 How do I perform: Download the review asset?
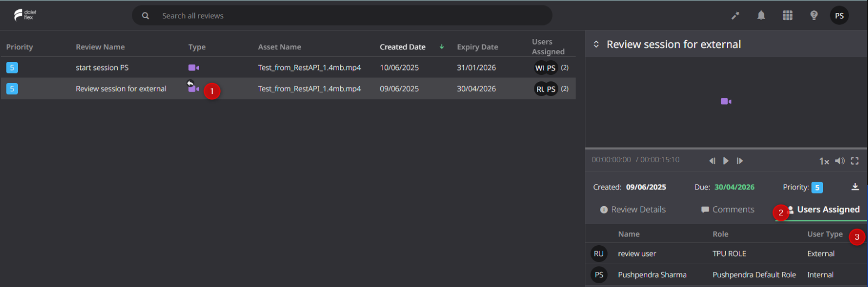(855, 187)
